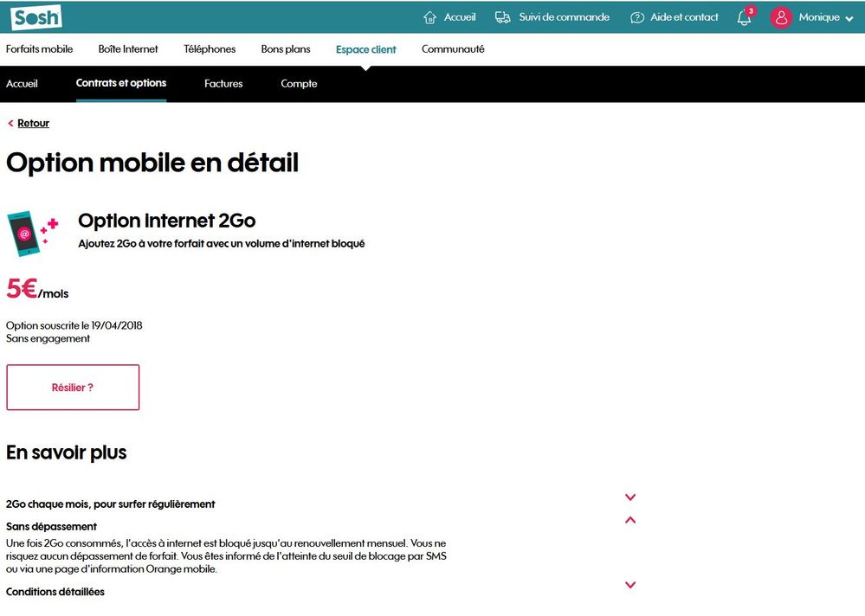Follow the Retour link
The height and width of the screenshot is (616, 865).
[33, 124]
